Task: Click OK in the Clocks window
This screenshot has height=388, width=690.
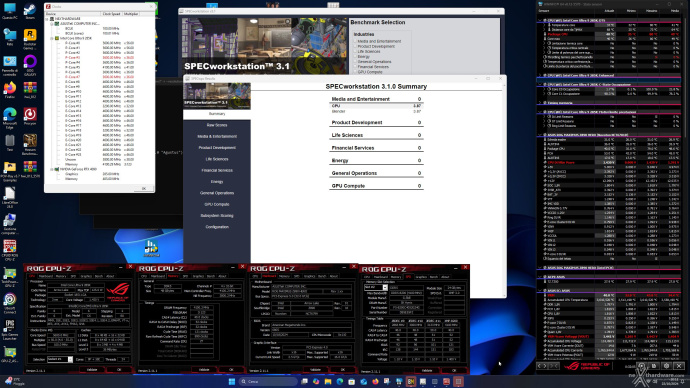Action: coord(144,188)
